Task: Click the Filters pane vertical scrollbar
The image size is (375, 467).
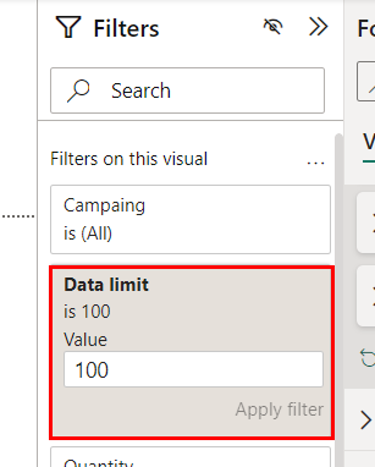Action: tap(339, 300)
